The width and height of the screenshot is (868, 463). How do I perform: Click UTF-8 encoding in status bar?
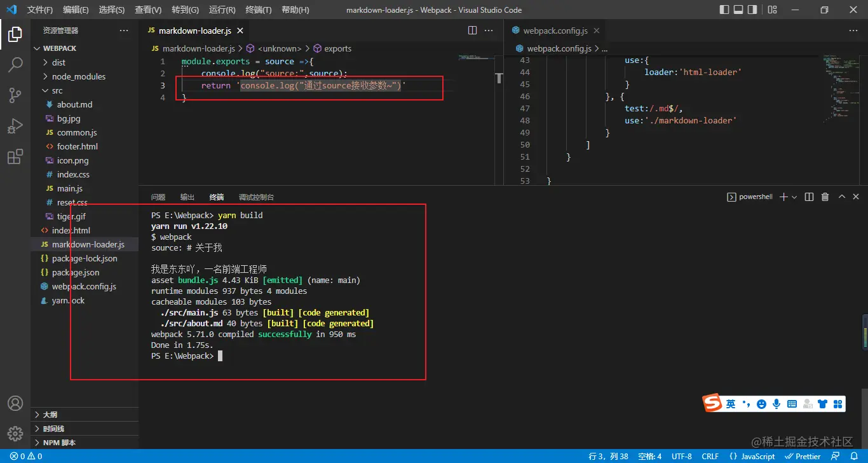681,456
